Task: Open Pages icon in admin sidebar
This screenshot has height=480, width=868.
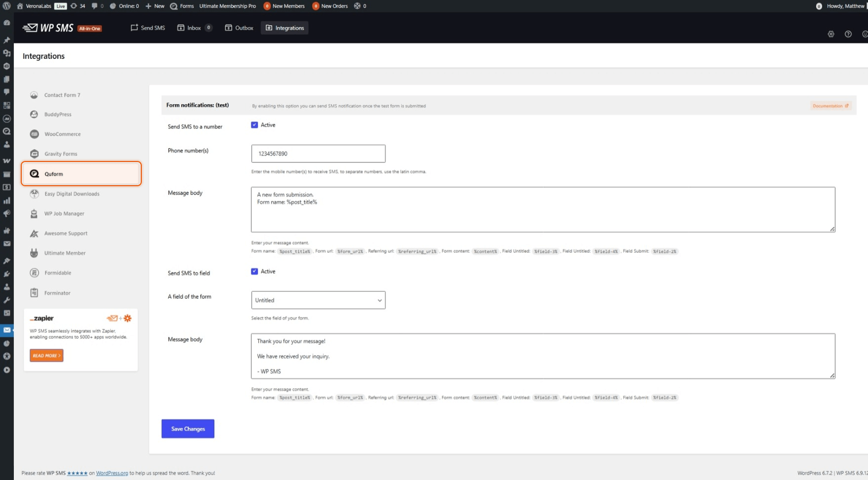Action: (7, 79)
